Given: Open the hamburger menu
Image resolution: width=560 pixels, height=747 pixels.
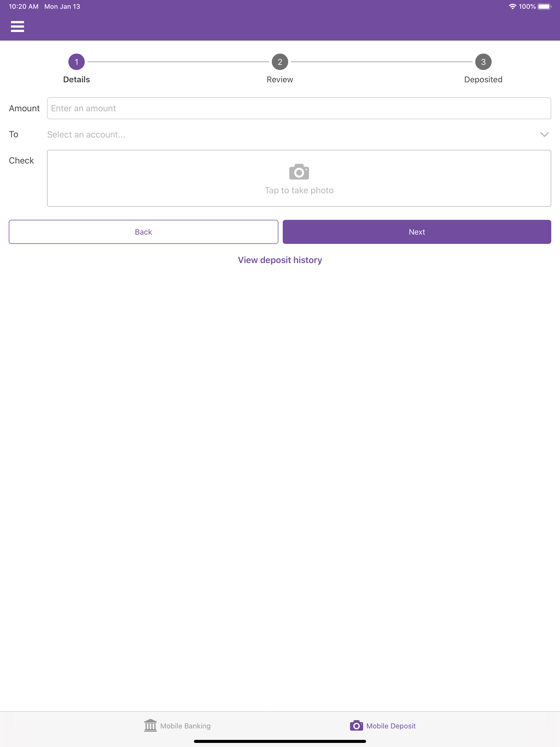Looking at the screenshot, I should [x=17, y=26].
